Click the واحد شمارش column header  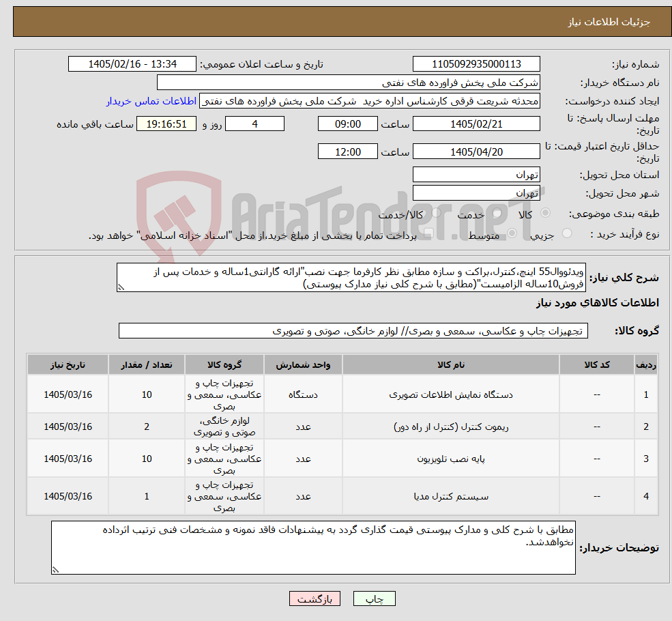click(x=303, y=364)
